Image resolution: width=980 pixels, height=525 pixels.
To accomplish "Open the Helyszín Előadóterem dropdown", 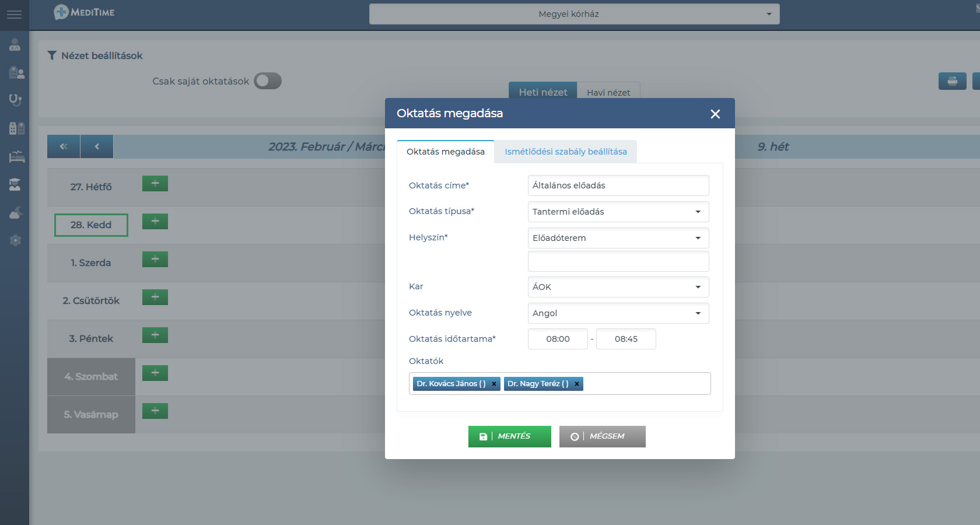I will (x=618, y=238).
